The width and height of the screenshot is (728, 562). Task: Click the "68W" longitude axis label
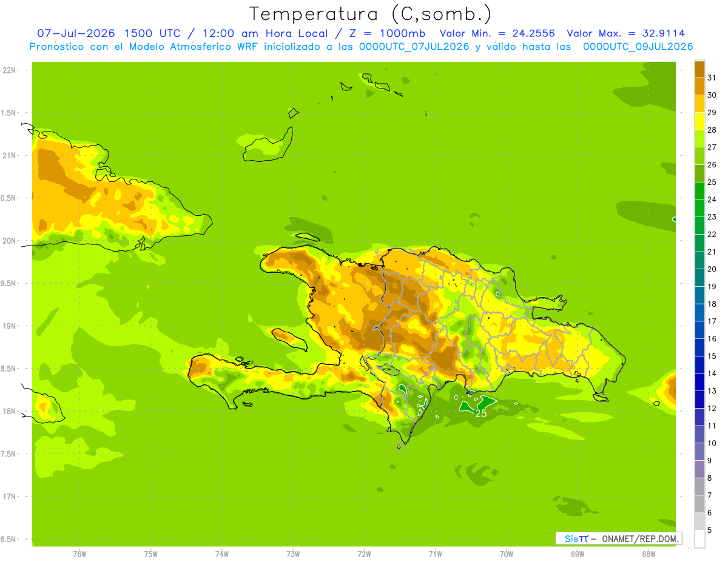649,554
